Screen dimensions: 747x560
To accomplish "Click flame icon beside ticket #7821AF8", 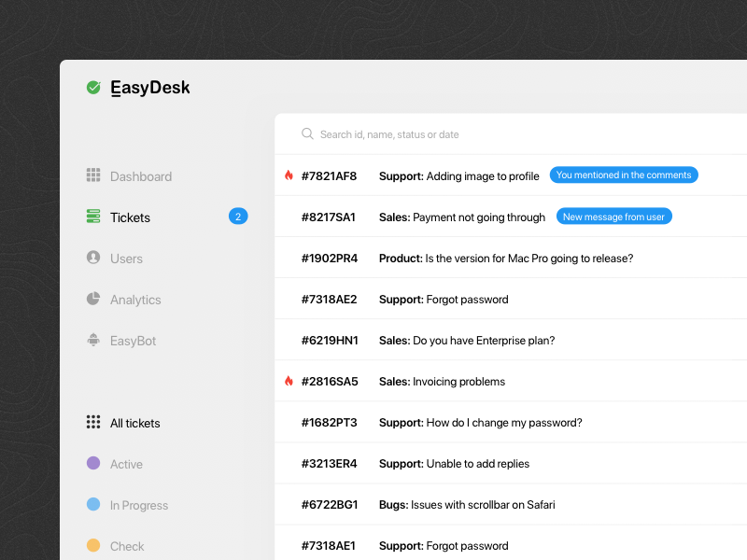I will pyautogui.click(x=289, y=175).
